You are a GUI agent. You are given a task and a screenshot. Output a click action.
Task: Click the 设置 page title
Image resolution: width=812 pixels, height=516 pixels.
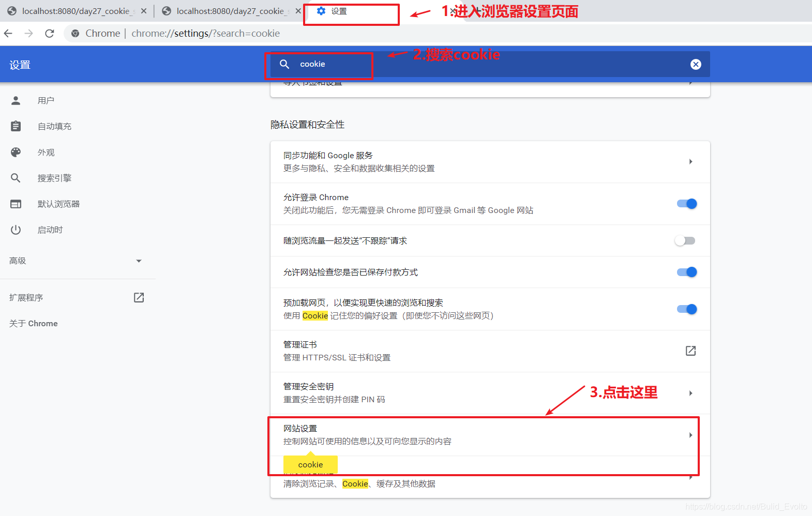pos(20,65)
